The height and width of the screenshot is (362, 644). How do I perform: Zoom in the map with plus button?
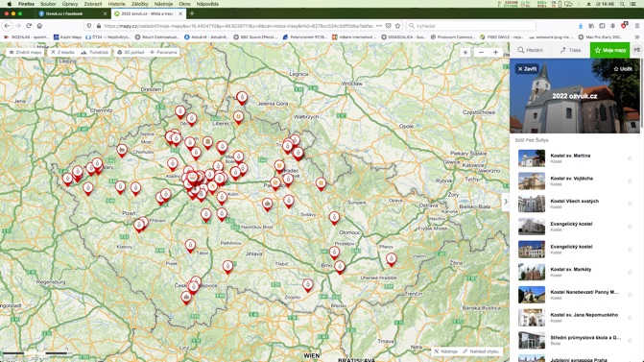[x=496, y=52]
